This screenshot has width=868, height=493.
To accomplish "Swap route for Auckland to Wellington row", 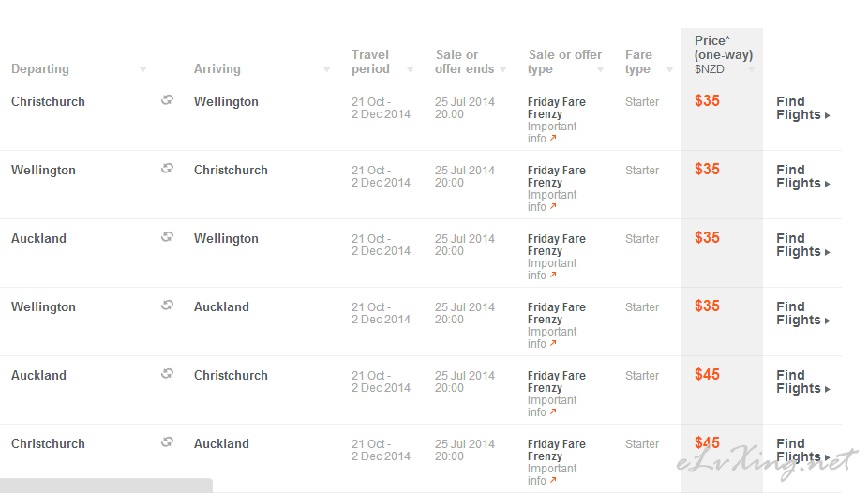I will 167,237.
